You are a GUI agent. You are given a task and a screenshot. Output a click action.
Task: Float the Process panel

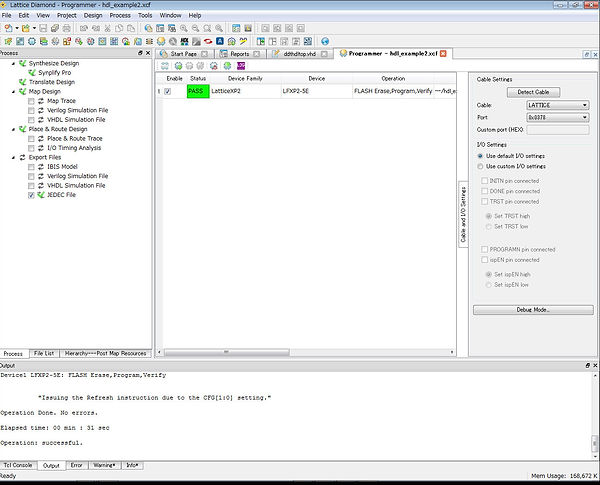(140, 53)
